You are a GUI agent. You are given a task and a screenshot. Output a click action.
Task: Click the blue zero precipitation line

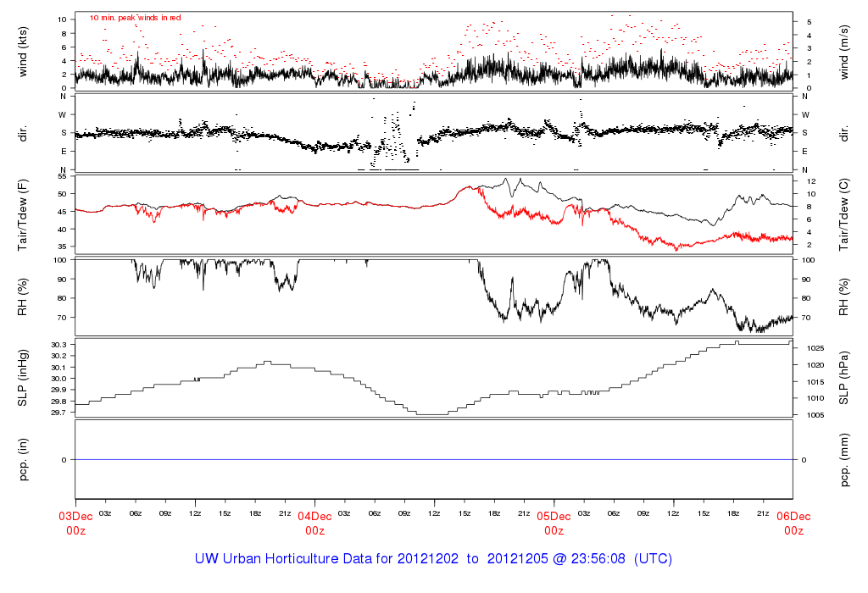click(434, 460)
